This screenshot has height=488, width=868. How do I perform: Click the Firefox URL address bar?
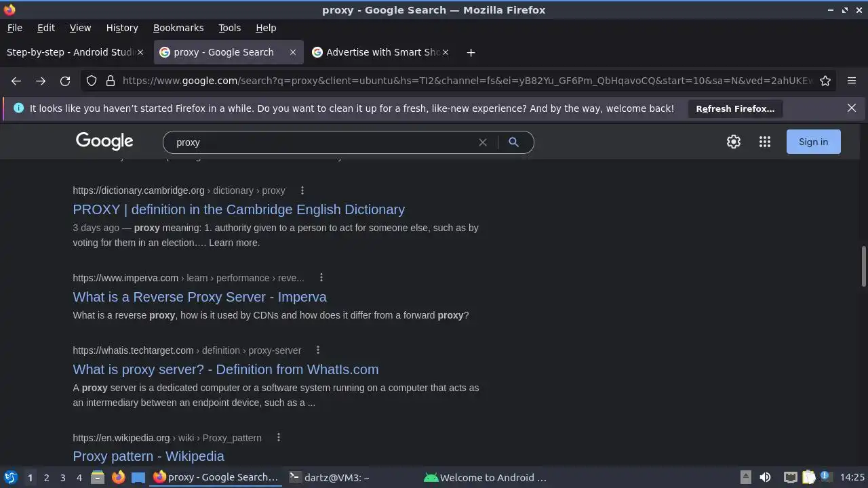(467, 81)
